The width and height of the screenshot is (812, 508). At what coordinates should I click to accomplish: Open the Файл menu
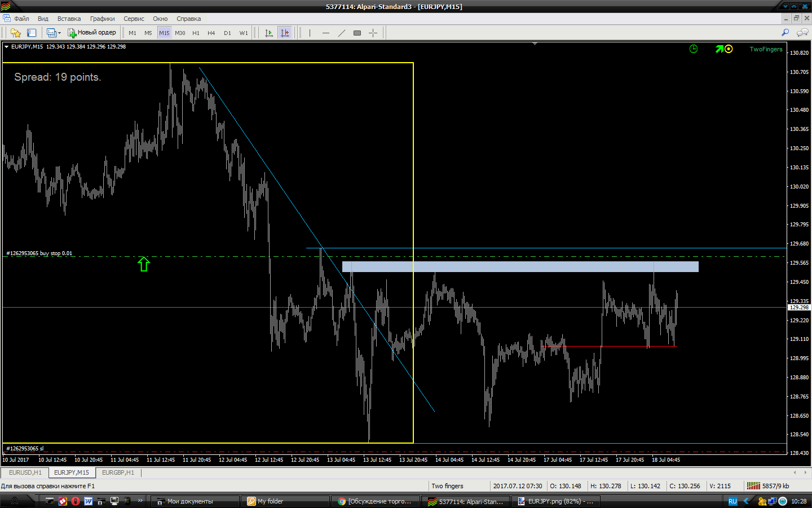[x=21, y=19]
